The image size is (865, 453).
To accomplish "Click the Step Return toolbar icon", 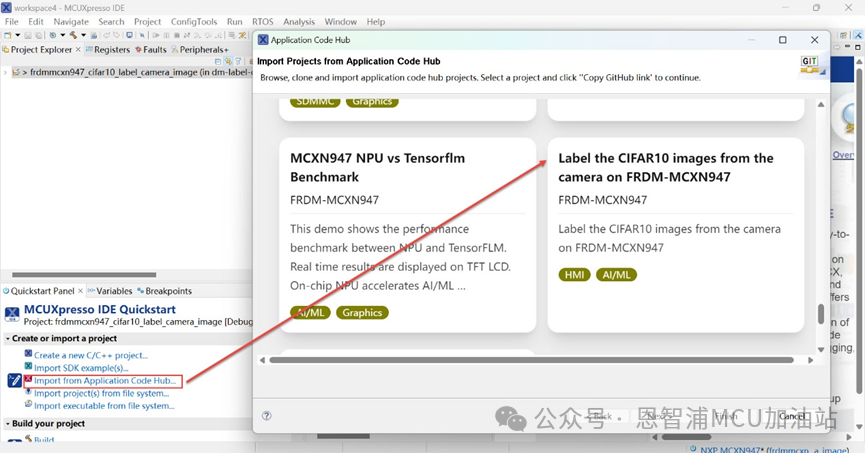I will coord(218,35).
